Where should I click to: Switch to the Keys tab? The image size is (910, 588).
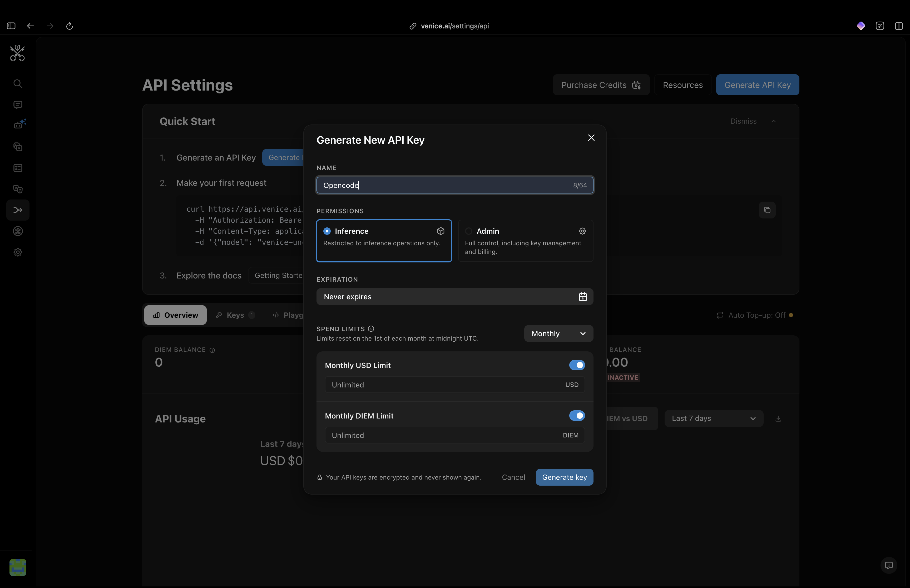click(235, 315)
